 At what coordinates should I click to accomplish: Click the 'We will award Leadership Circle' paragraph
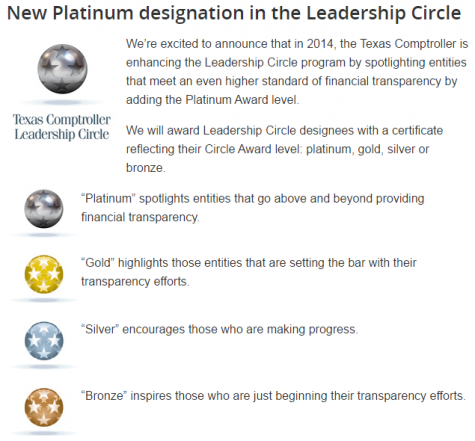(284, 149)
